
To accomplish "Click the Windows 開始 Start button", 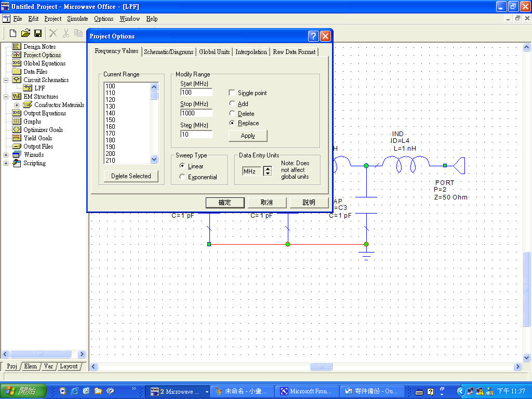I will [23, 391].
